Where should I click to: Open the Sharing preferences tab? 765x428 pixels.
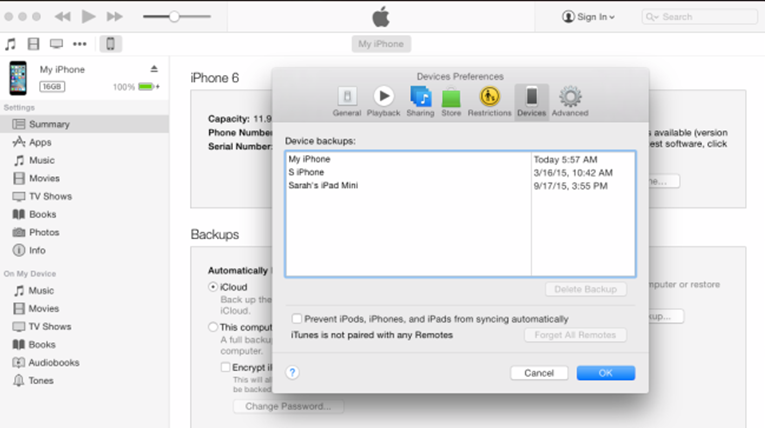click(420, 102)
